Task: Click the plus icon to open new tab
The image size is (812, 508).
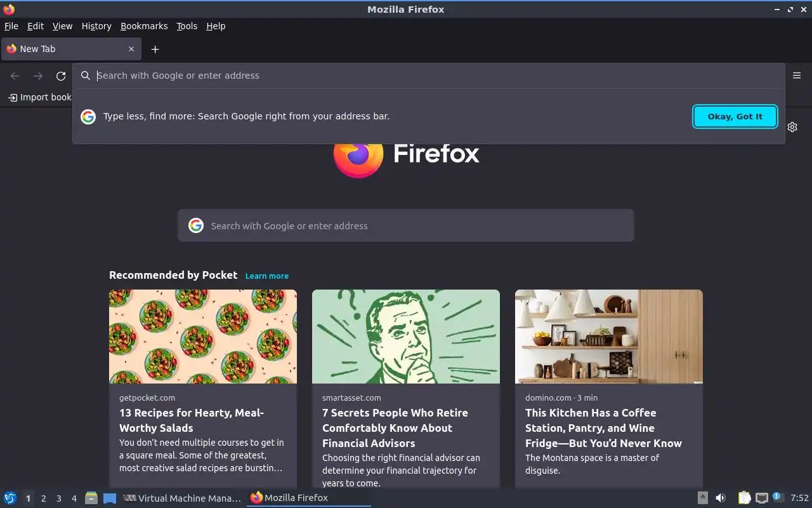Action: tap(155, 49)
